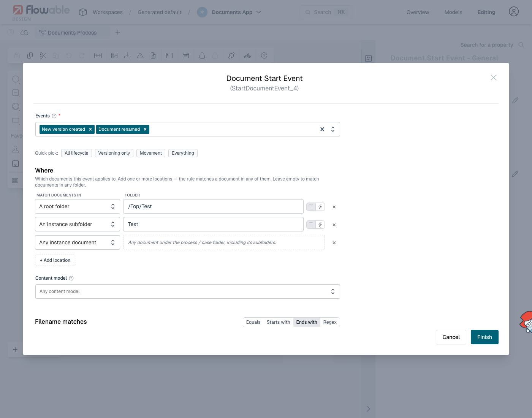Image resolution: width=532 pixels, height=418 pixels.
Task: Click the swap/convert arrows toolbar icon
Action: coord(231,55)
